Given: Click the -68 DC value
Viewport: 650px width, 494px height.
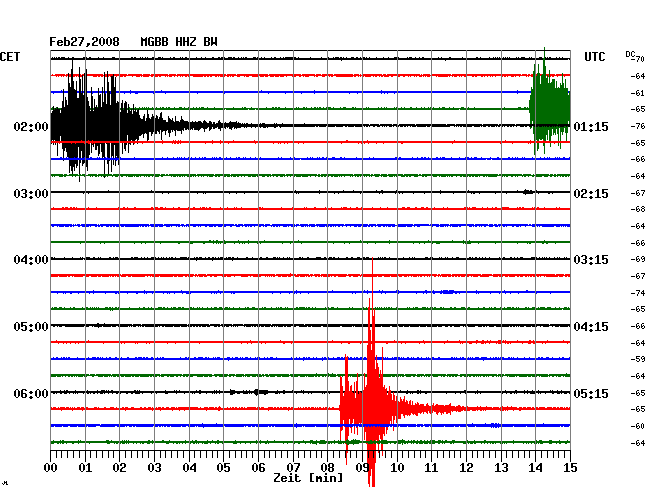Looking at the screenshot, I should [x=638, y=209].
